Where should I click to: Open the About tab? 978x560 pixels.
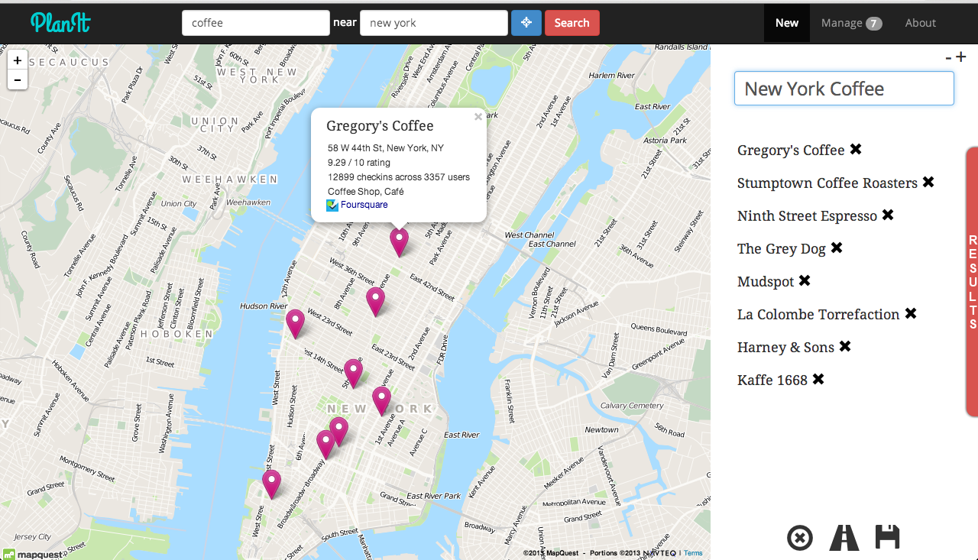click(921, 23)
